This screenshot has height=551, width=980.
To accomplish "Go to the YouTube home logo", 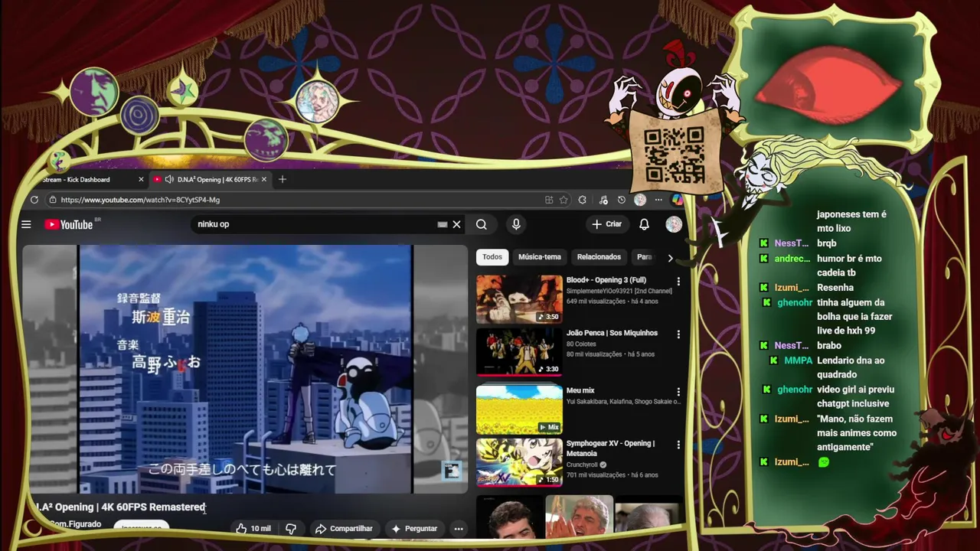I will 68,224.
